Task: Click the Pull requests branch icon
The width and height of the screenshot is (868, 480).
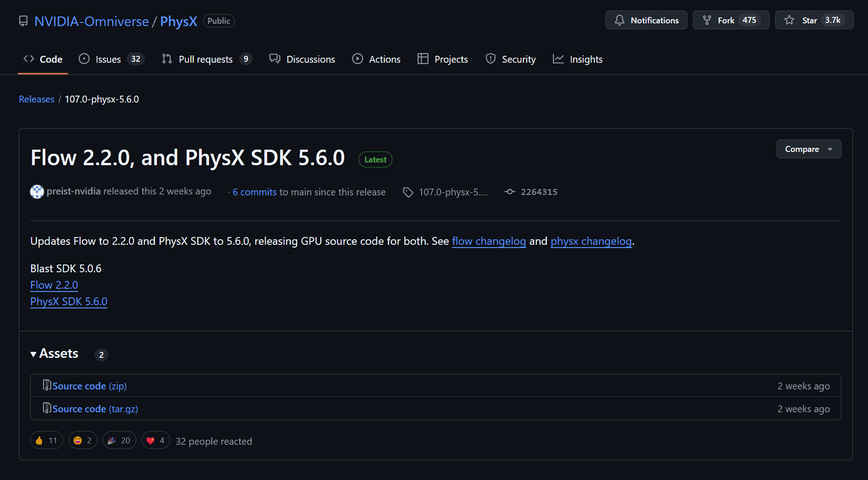Action: pyautogui.click(x=167, y=59)
